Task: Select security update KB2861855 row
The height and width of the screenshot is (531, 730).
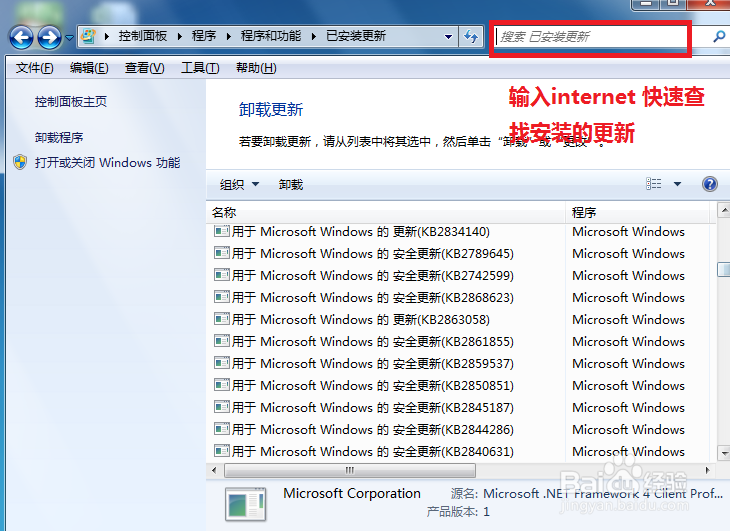Action: point(461,342)
